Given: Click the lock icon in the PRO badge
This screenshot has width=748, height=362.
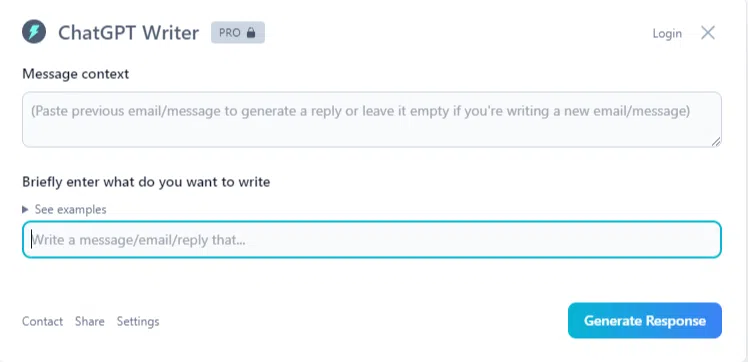Looking at the screenshot, I should tap(251, 33).
